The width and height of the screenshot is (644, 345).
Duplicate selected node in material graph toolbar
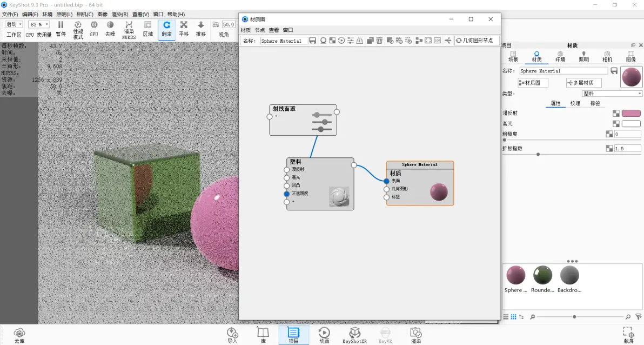click(370, 41)
